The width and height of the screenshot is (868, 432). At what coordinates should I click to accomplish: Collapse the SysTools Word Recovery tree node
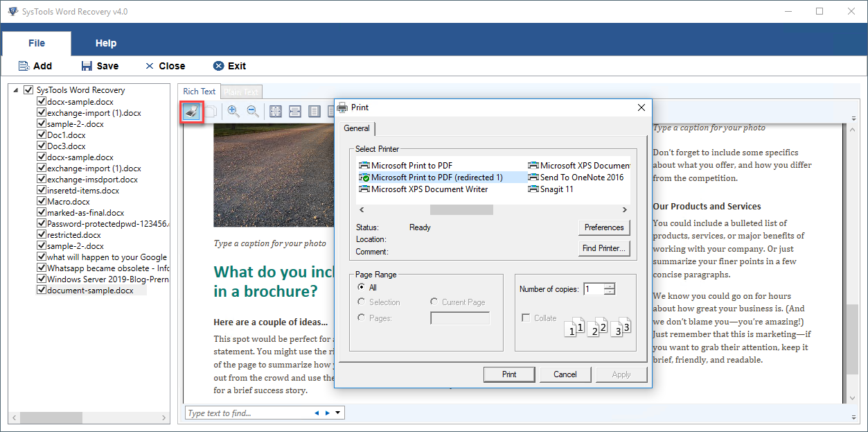[16, 90]
